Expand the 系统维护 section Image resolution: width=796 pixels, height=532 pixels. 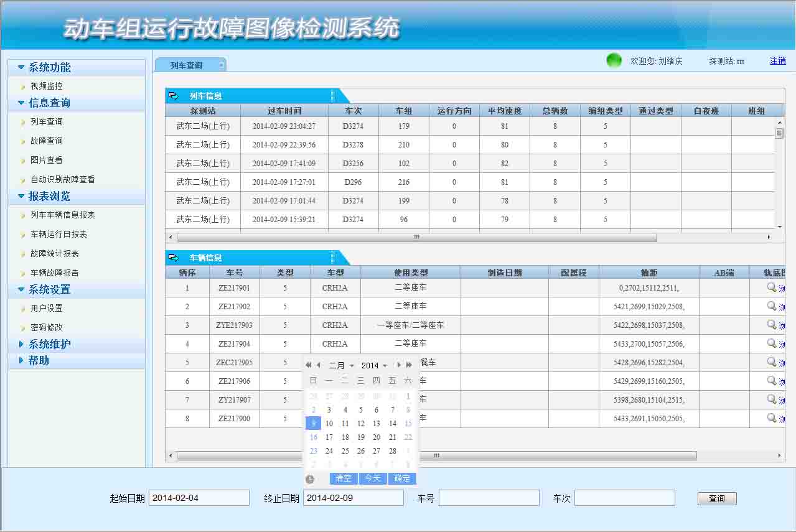click(50, 344)
